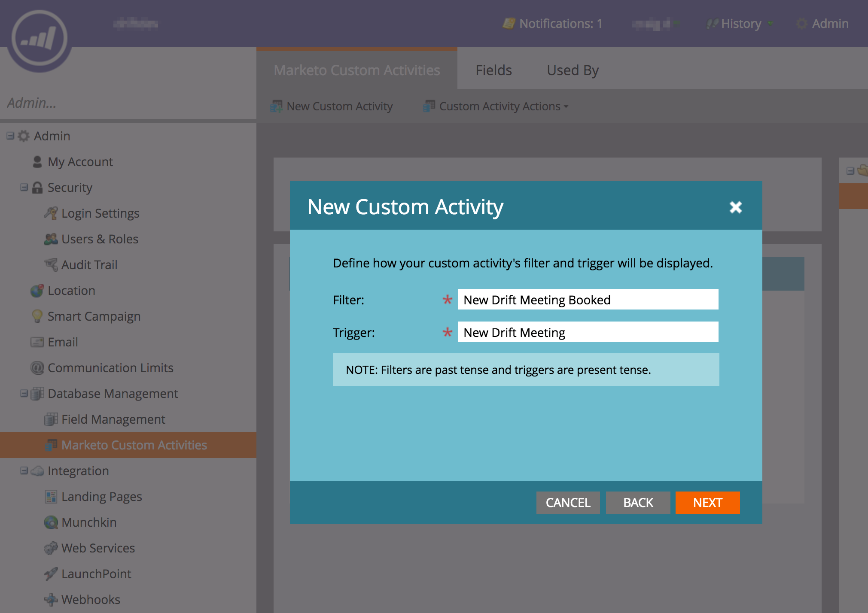Image resolution: width=868 pixels, height=613 pixels.
Task: Click New Custom Activity toolbar button
Action: pyautogui.click(x=332, y=106)
